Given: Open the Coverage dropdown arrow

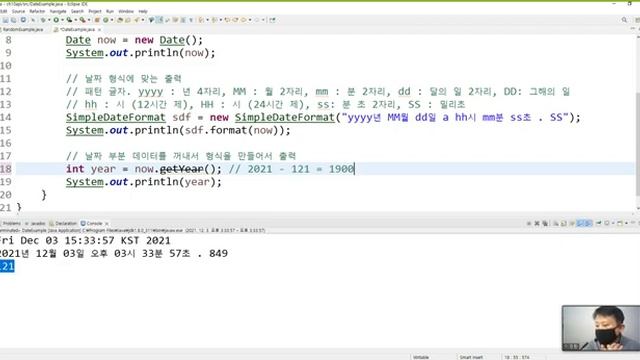Looking at the screenshot, I should [x=76, y=20].
